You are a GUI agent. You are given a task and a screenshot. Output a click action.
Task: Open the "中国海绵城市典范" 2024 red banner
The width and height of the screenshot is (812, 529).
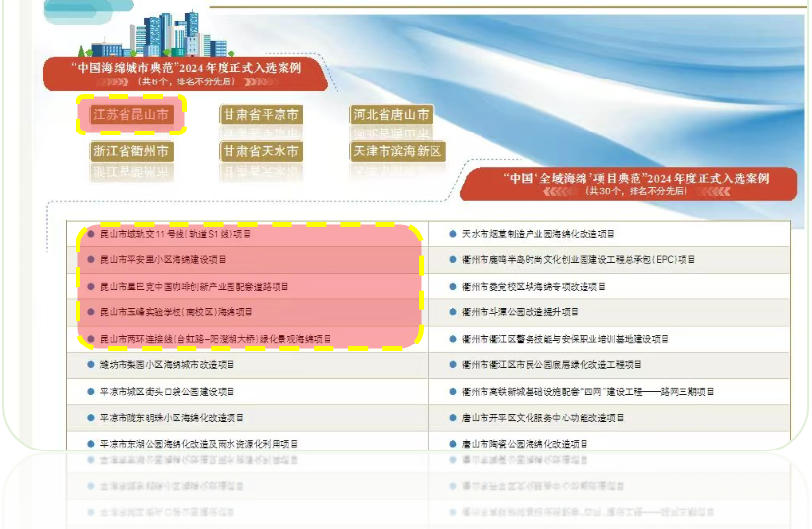[x=186, y=74]
